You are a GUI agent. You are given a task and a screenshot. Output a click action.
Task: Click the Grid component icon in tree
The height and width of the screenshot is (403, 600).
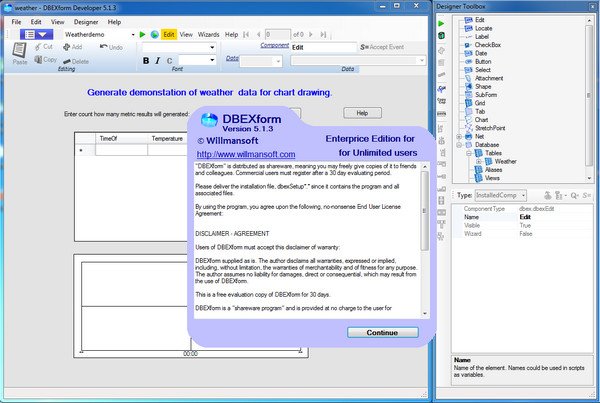468,103
